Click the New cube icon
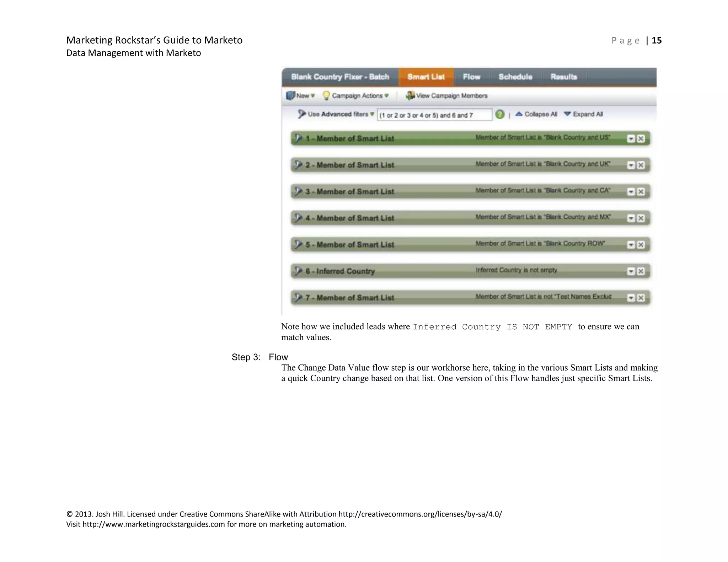This screenshot has width=728, height=562. pos(290,96)
